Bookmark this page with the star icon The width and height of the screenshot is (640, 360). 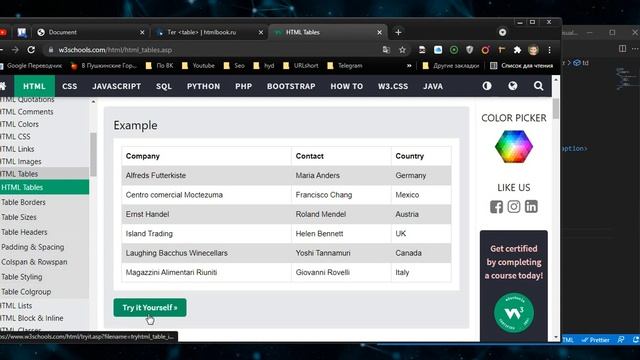pos(402,50)
